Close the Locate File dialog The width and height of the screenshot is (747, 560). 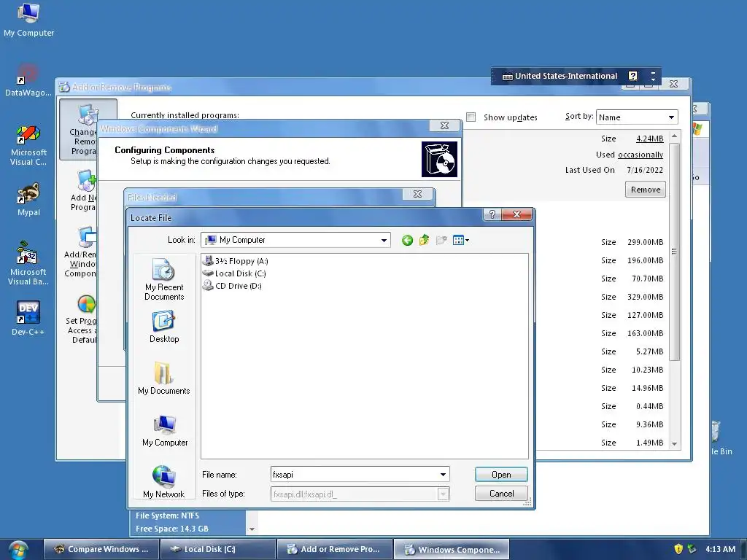pyautogui.click(x=517, y=215)
